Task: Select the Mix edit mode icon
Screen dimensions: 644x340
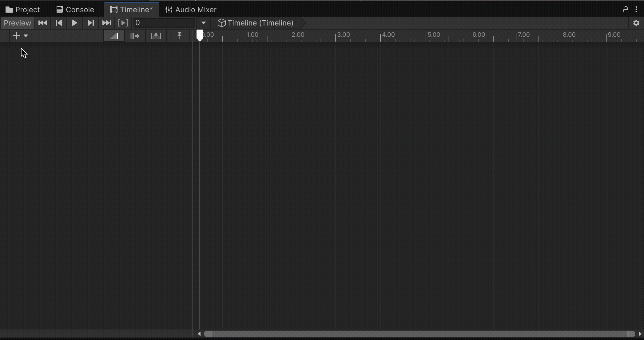Action: 114,36
